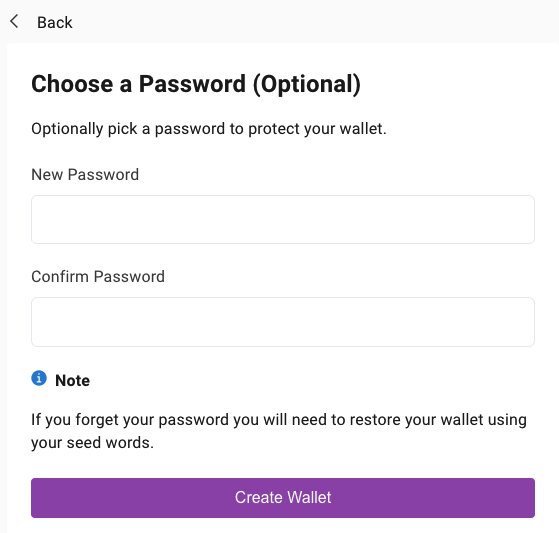Focus the Confirm Password input field
Screen dimensions: 559x533
click(283, 322)
